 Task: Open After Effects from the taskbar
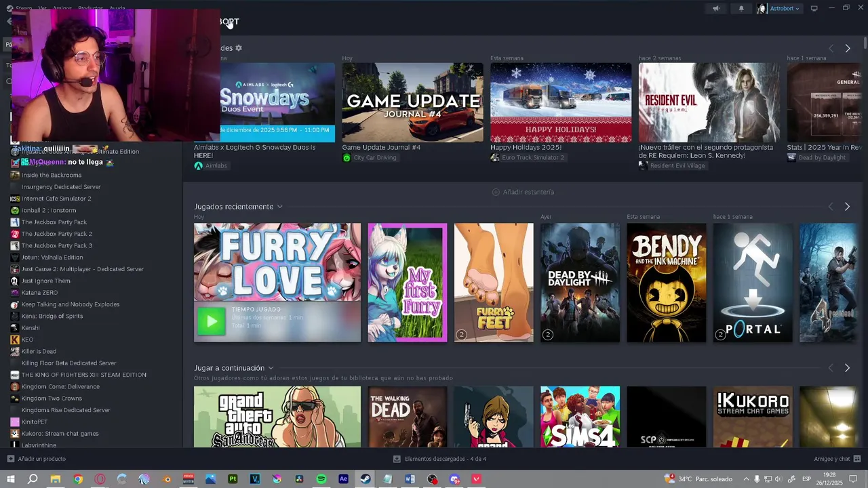tap(343, 479)
